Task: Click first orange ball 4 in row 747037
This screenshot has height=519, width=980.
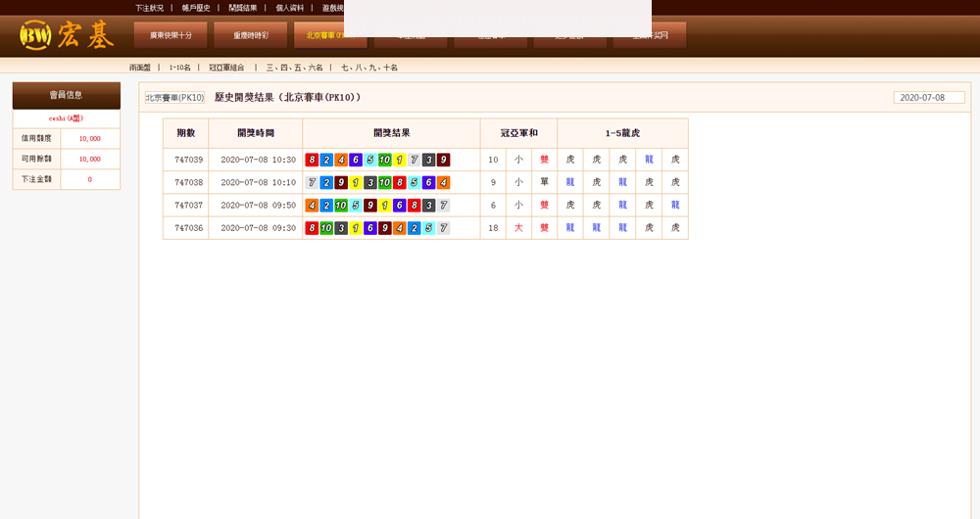Action: pyautogui.click(x=312, y=206)
